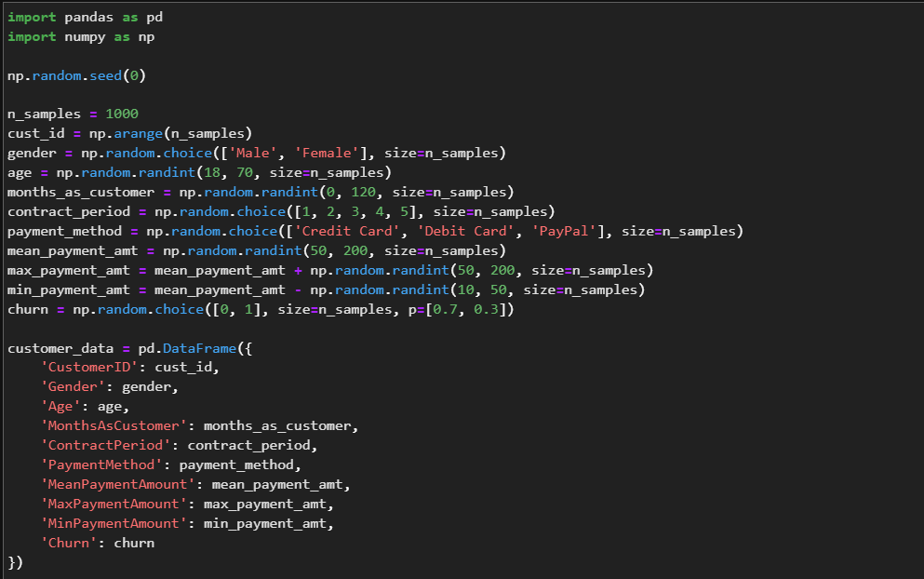The image size is (924, 579).
Task: Click the 'MonthsAsCustomer' dictionary key
Action: [x=114, y=425]
